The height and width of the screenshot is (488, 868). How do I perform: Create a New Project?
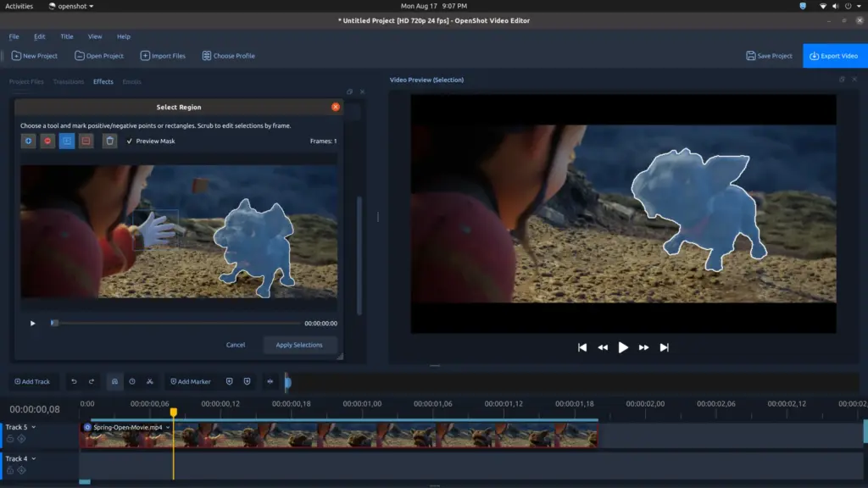pyautogui.click(x=34, y=56)
